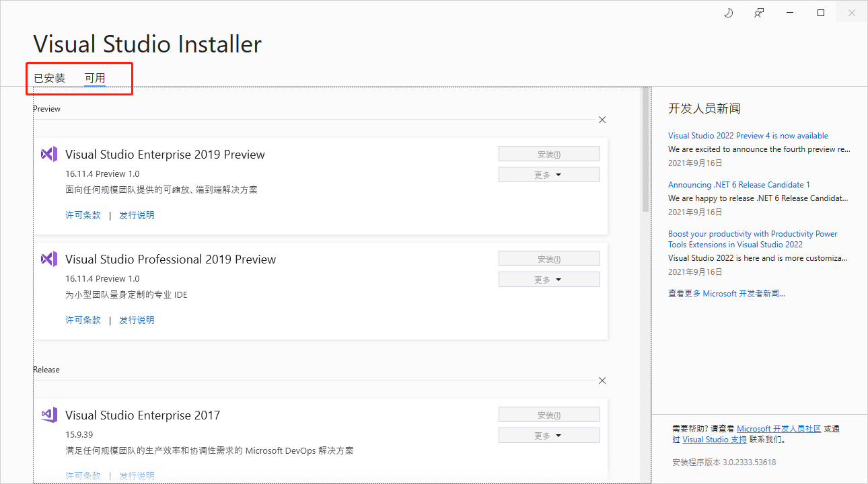Click version text 15.9.39

(79, 434)
